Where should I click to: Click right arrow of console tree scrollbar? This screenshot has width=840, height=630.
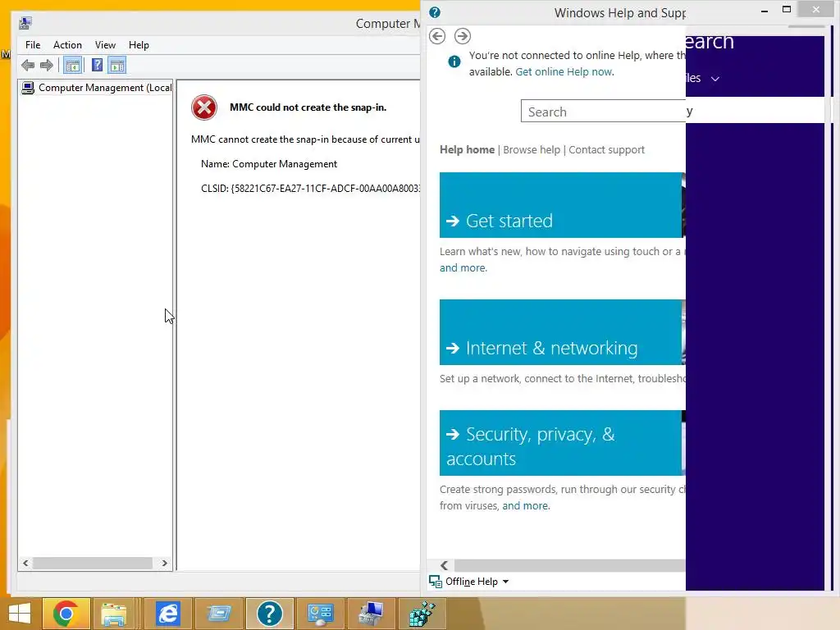164,563
